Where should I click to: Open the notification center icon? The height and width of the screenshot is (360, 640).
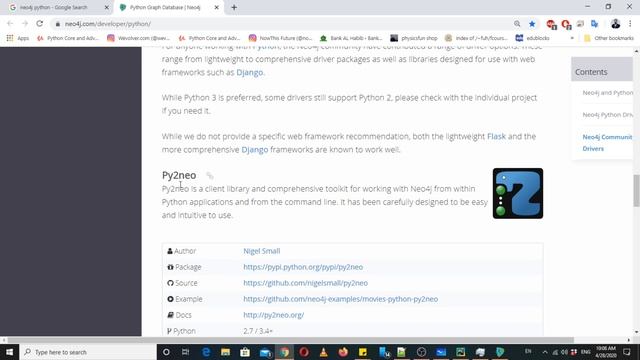click(x=627, y=352)
